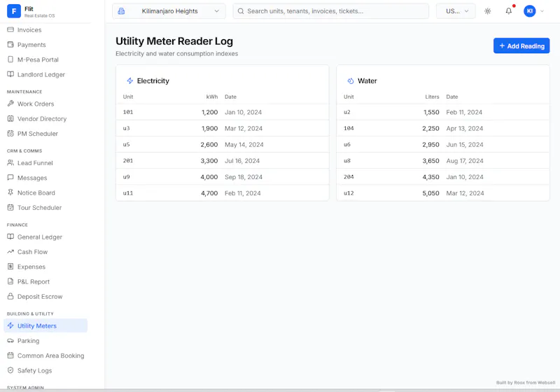The image size is (560, 392).
Task: Click the search units, tenants, invoices field
Action: point(330,11)
